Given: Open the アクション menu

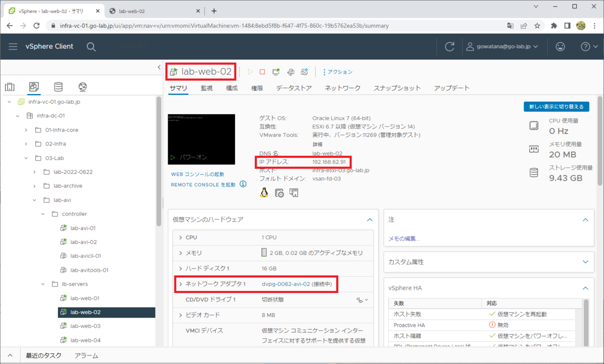Looking at the screenshot, I should click(337, 72).
